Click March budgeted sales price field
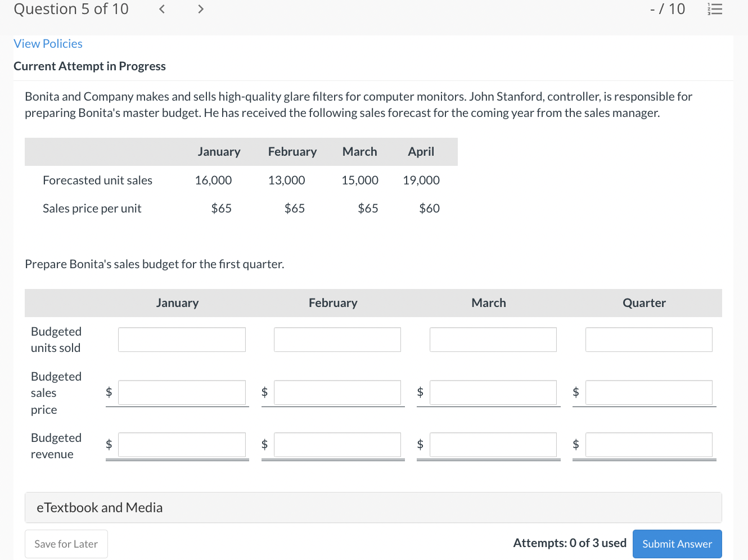This screenshot has height=560, width=748. tap(493, 392)
